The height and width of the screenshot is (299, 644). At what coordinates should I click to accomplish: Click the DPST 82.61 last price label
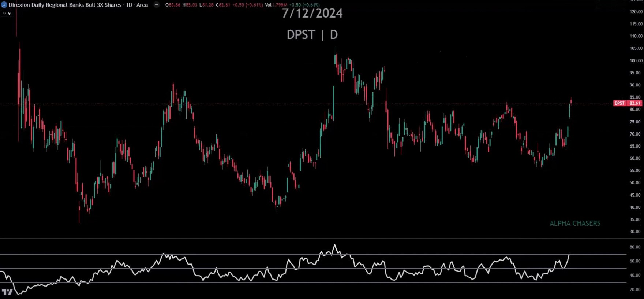click(628, 103)
